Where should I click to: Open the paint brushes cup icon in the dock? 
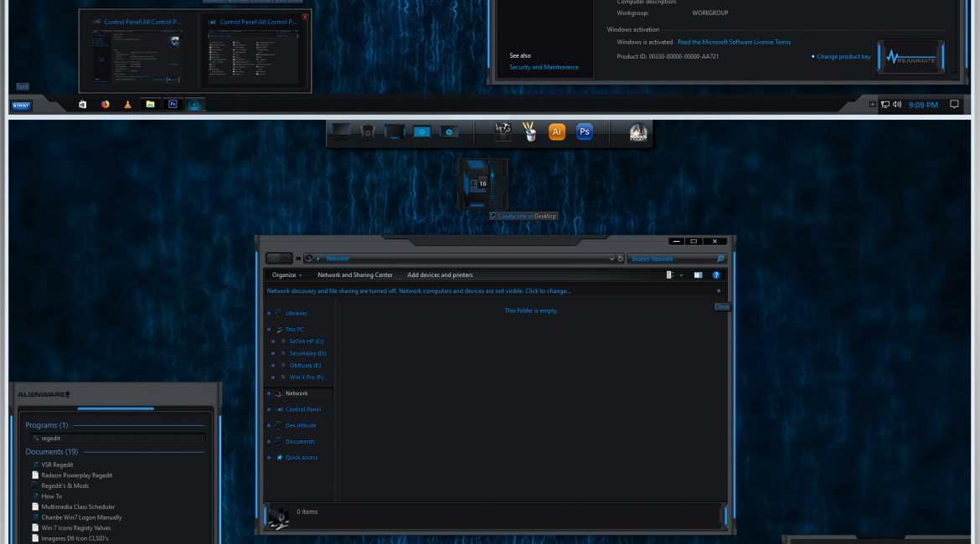(x=529, y=131)
